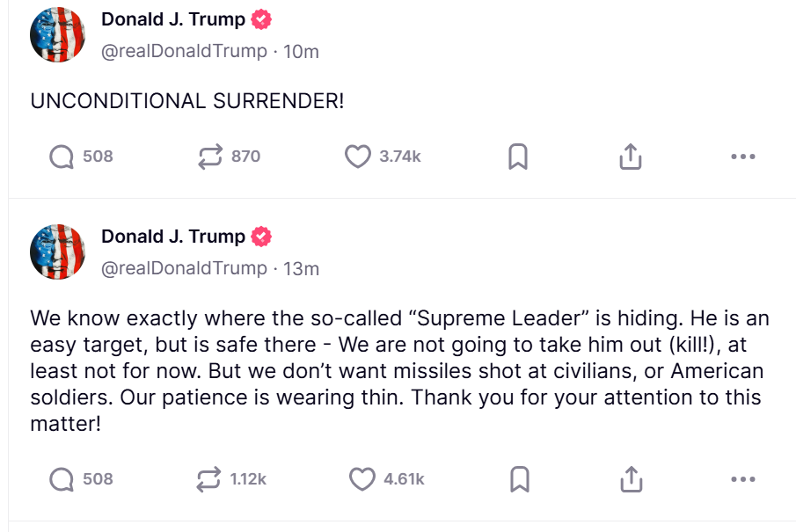Image resolution: width=796 pixels, height=532 pixels.
Task: Like the Supreme Leader post
Action: tap(361, 479)
